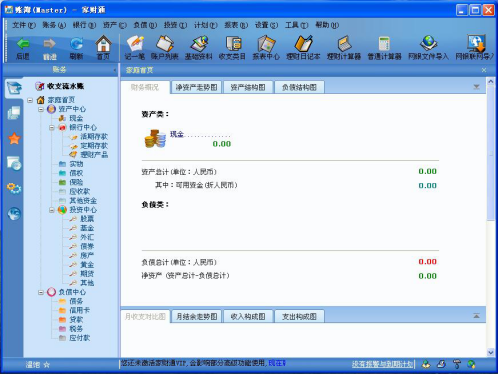Collapse the 投资中心 tree node

tap(52, 210)
